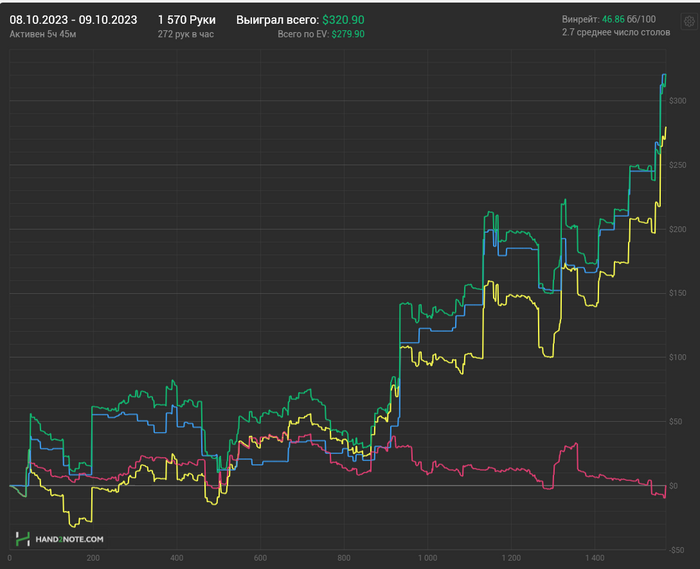Viewport: 700px width, 569px height.
Task: Click the 1 200 hands x-axis label
Action: tap(511, 558)
